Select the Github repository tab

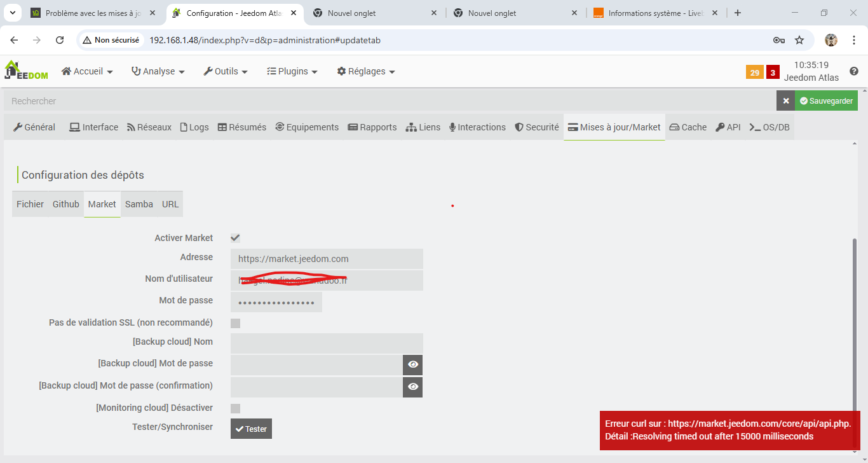pos(66,204)
